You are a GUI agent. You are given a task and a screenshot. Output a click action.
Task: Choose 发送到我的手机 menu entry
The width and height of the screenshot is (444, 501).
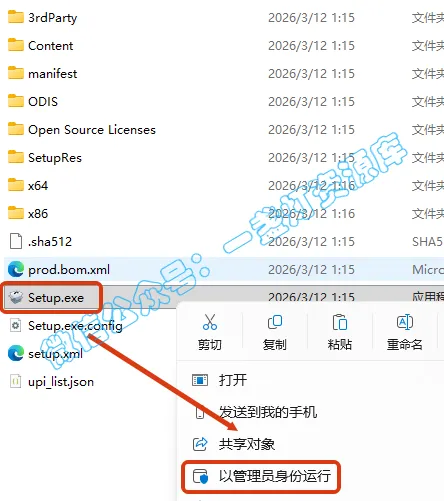coord(268,412)
